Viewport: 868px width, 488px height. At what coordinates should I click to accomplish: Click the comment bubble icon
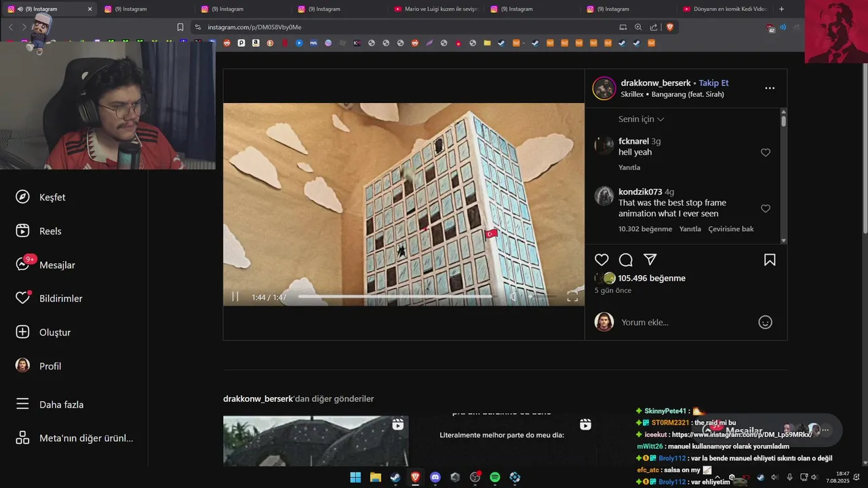pos(626,260)
